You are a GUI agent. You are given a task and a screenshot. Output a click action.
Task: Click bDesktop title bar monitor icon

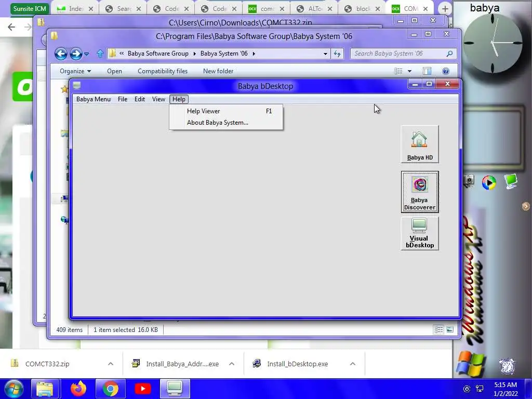77,86
